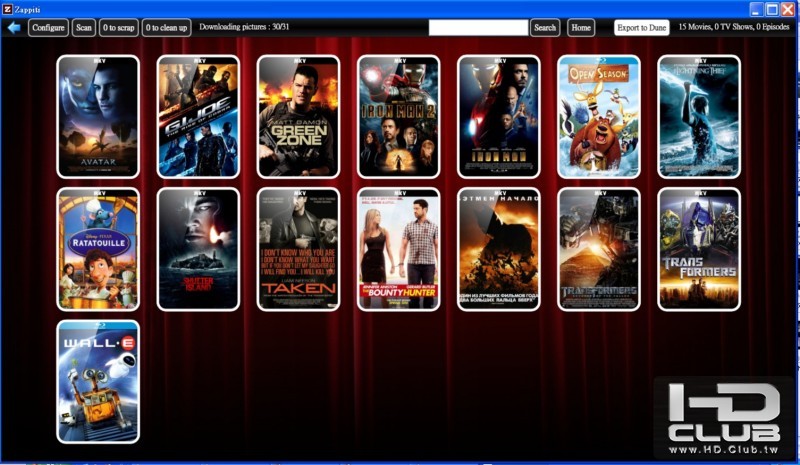
Task: Select the Russian Batman Begins poster
Action: (498, 250)
